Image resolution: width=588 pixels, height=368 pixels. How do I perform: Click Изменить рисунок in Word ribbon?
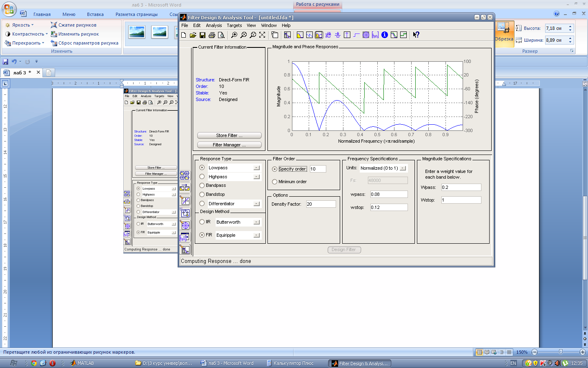point(75,34)
